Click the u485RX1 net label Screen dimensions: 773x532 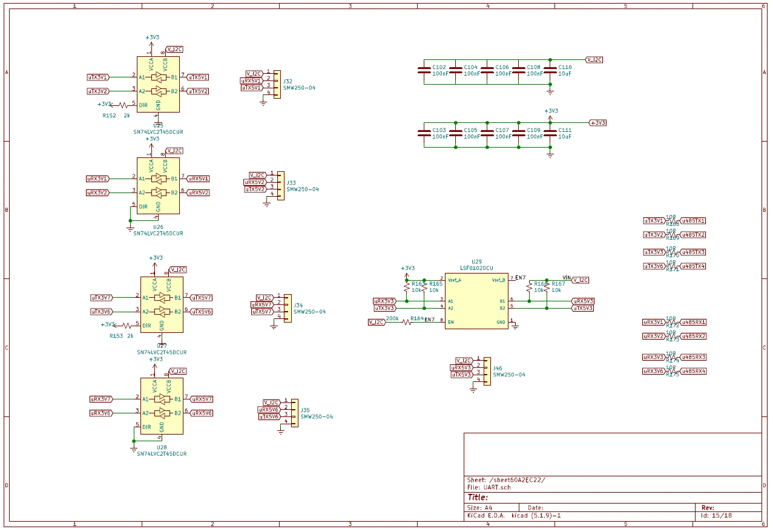(x=694, y=323)
